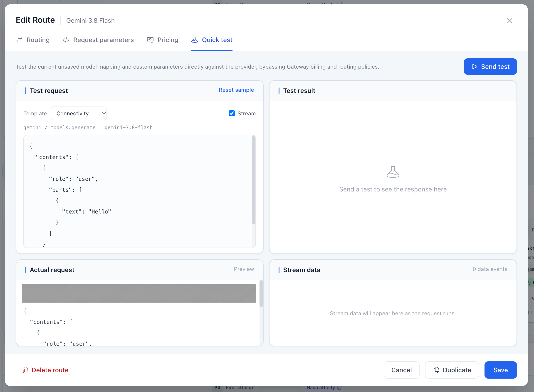This screenshot has height=392, width=534.
Task: Click the Test request JSON scrollbar
Action: 254,180
